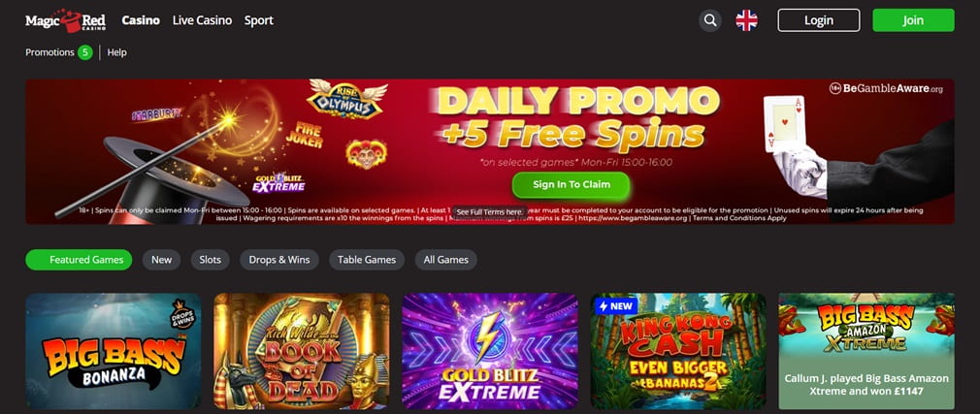Click the UK flag language icon
This screenshot has width=980, height=414.
pos(746,20)
